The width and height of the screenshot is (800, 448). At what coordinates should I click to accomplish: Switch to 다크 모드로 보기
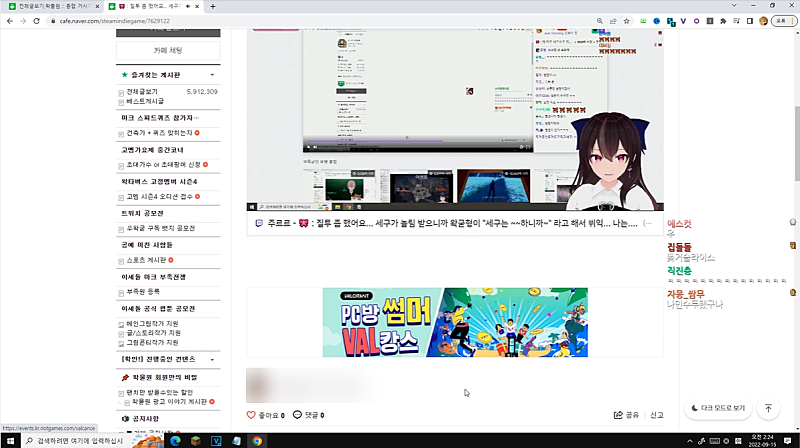718,408
